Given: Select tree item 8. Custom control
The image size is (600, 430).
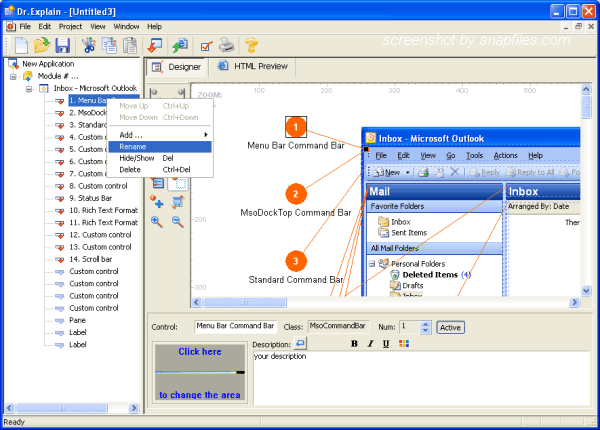Looking at the screenshot, I should (x=98, y=186).
